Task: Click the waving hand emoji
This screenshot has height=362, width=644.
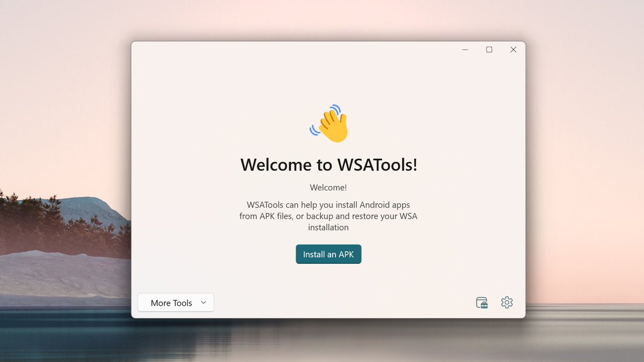Action: 330,123
